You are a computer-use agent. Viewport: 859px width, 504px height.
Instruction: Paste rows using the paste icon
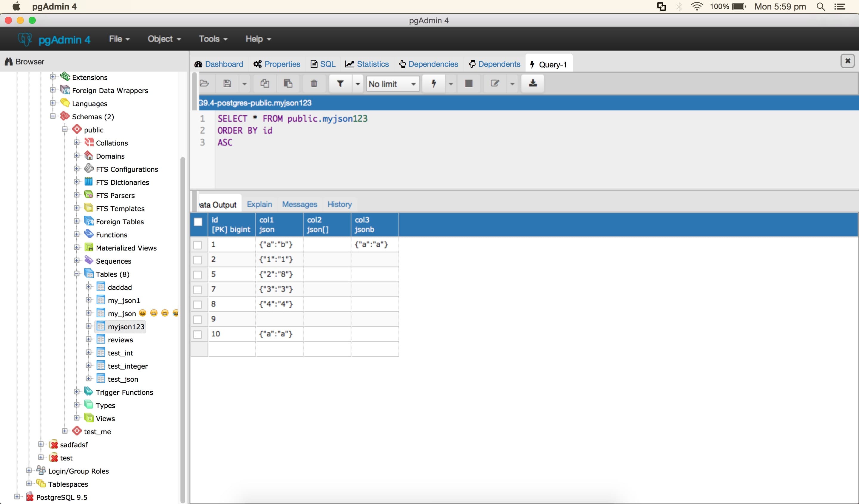pos(288,84)
